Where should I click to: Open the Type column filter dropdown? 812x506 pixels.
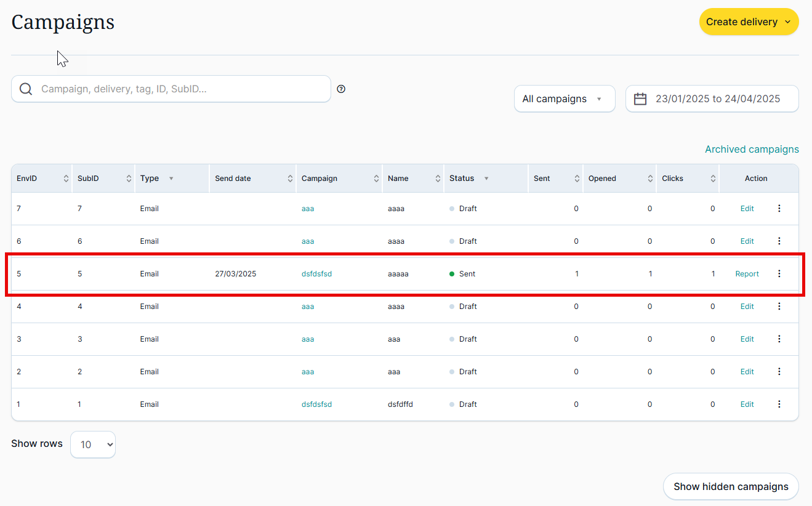171,179
